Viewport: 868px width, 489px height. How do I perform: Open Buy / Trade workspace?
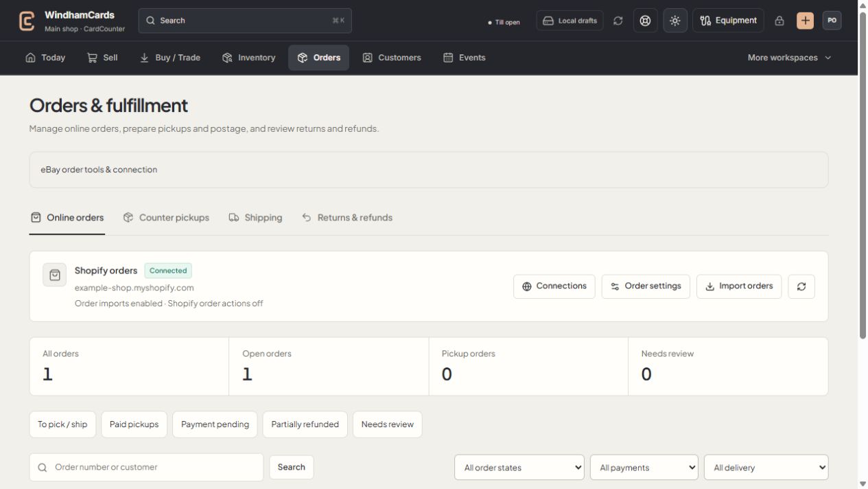tap(170, 58)
